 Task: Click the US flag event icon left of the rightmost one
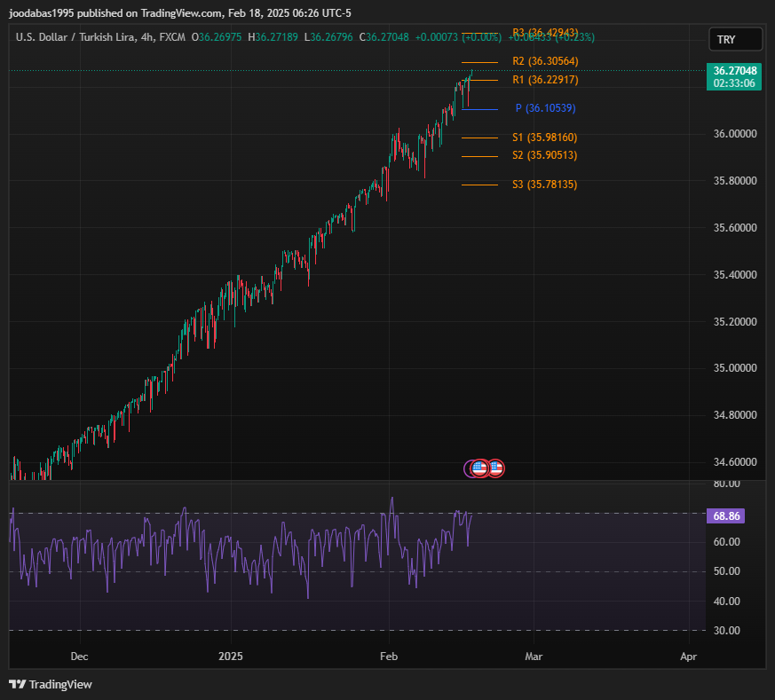[x=480, y=468]
